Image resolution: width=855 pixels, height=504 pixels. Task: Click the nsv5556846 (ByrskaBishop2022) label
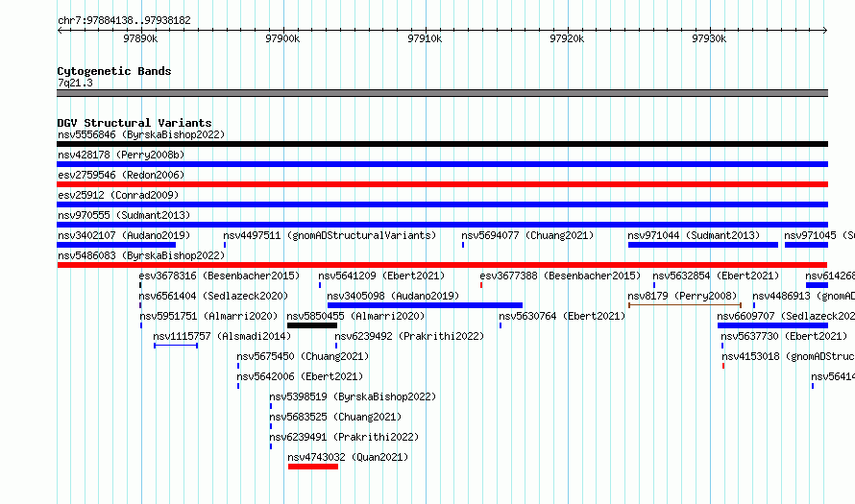click(141, 134)
